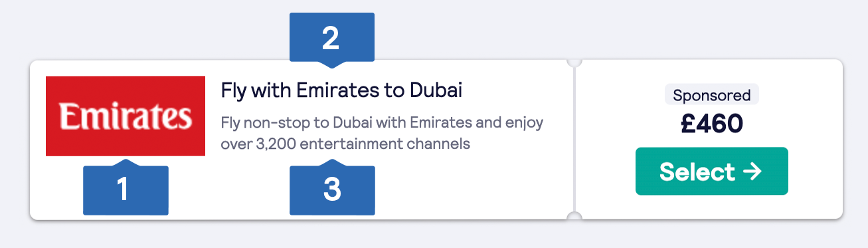Screen dimensions: 868x248
Task: Click the bottom notch of the ticket divider
Action: point(574,217)
